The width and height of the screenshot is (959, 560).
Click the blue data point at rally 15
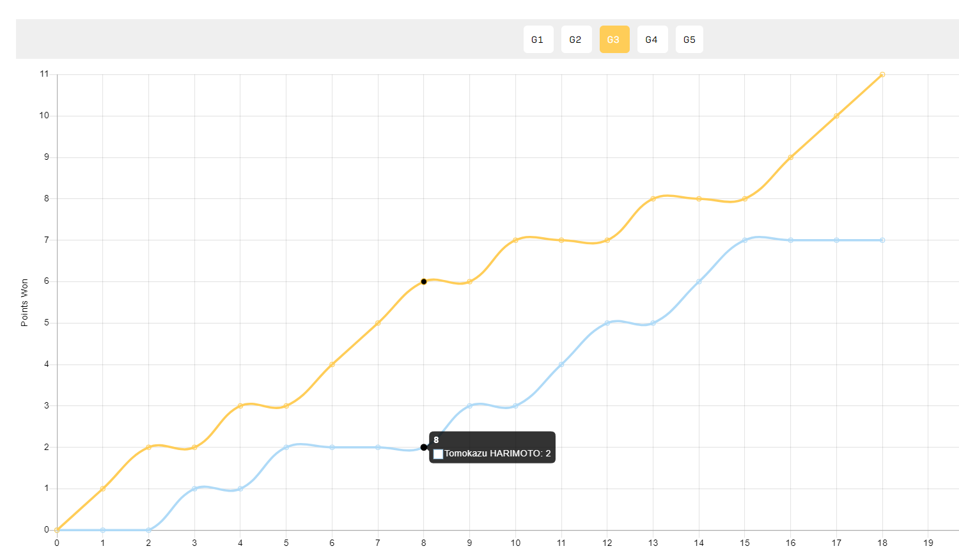pos(745,240)
